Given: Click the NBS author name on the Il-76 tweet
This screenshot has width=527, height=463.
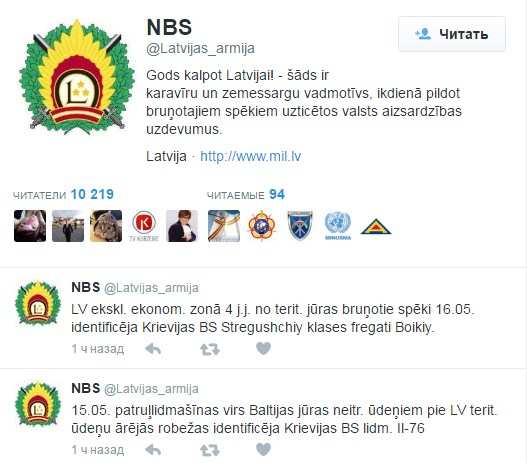Looking at the screenshot, I should coord(86,388).
